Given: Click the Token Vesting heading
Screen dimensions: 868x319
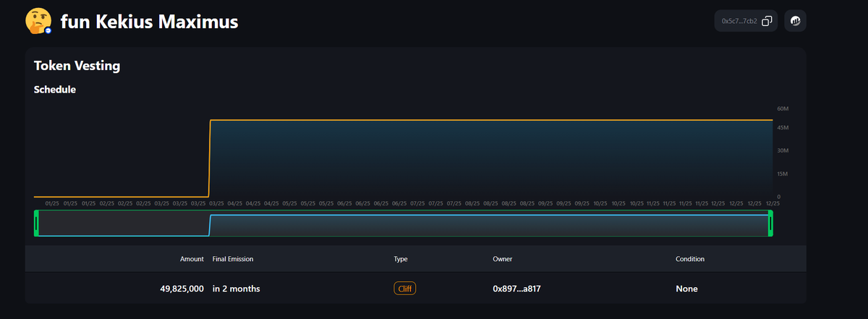Looking at the screenshot, I should [x=77, y=66].
